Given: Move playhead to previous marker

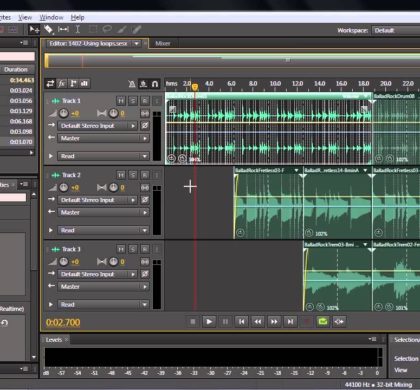Looking at the screenshot, I should click(x=242, y=321).
